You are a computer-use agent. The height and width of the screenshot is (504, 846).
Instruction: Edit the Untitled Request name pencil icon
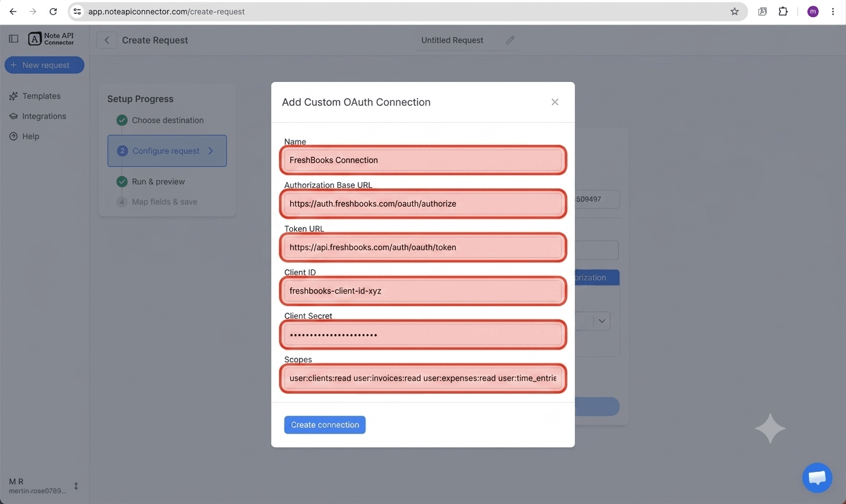(510, 40)
